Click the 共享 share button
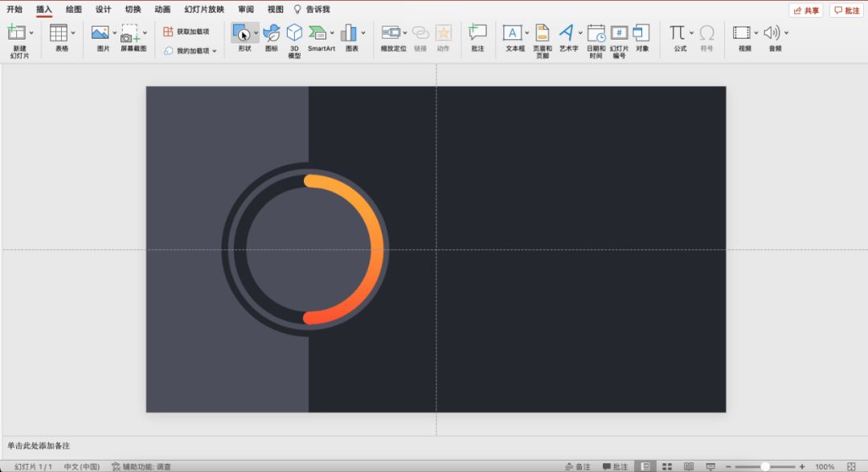Screen dimensions: 868x472 [x=806, y=10]
